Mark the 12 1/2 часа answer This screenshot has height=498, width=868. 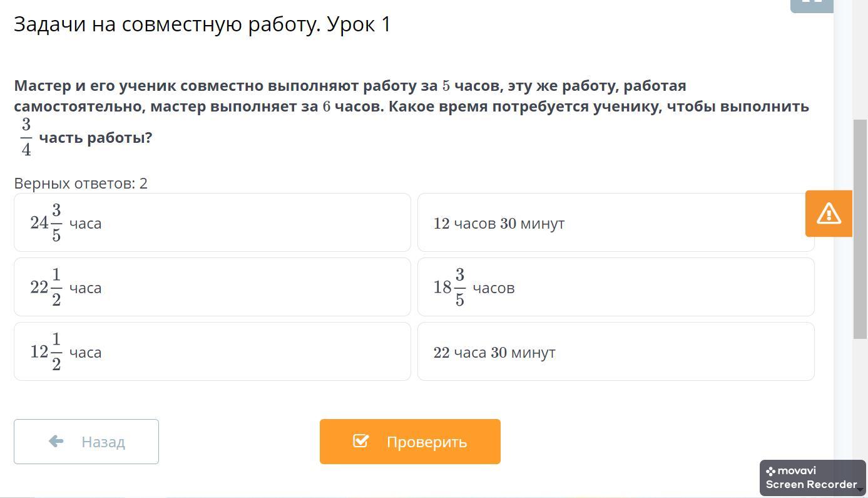[212, 352]
